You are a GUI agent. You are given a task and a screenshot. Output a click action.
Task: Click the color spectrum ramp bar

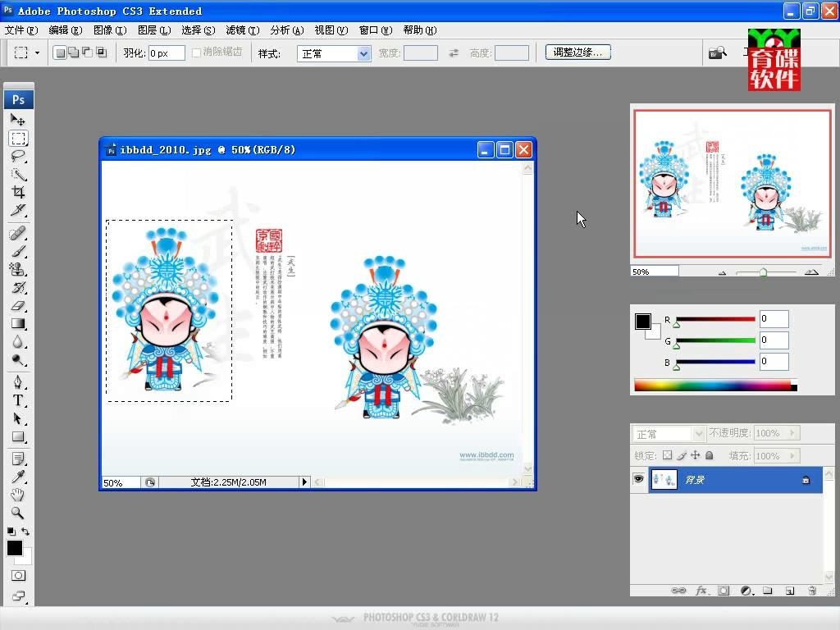(x=715, y=385)
